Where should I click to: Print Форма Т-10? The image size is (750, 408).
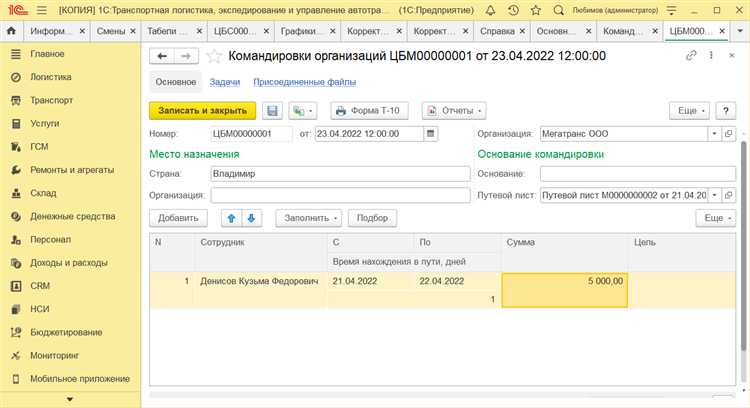(x=369, y=110)
